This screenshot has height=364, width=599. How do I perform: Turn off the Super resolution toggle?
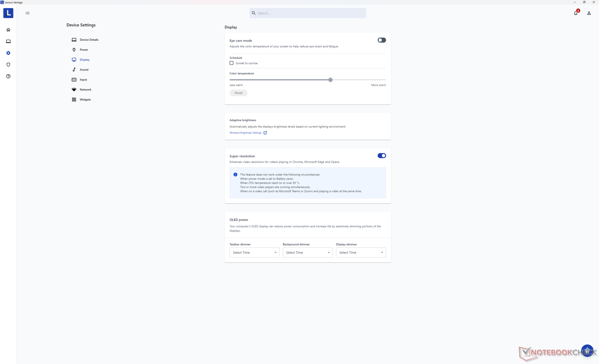point(382,156)
